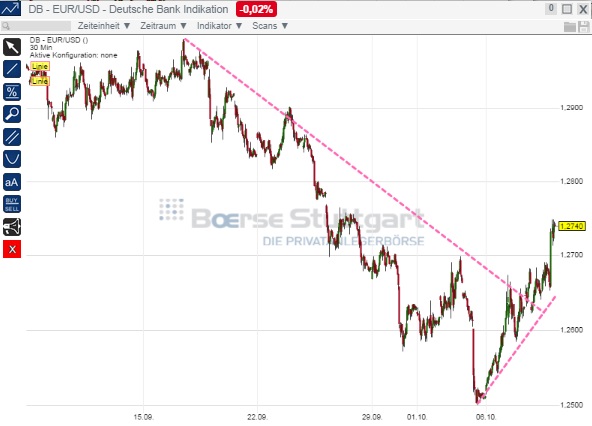
Task: Open the BUY SELL marker tool
Action: point(12,204)
